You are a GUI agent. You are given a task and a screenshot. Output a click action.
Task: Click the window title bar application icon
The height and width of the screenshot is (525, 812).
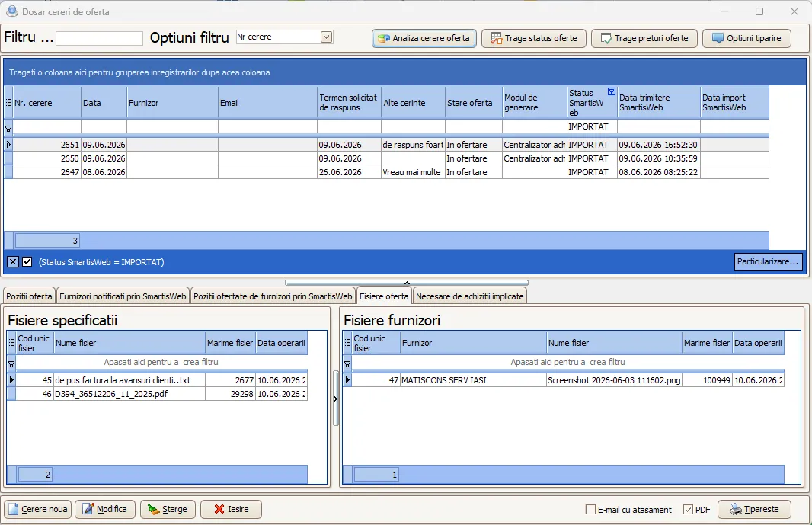pos(11,11)
